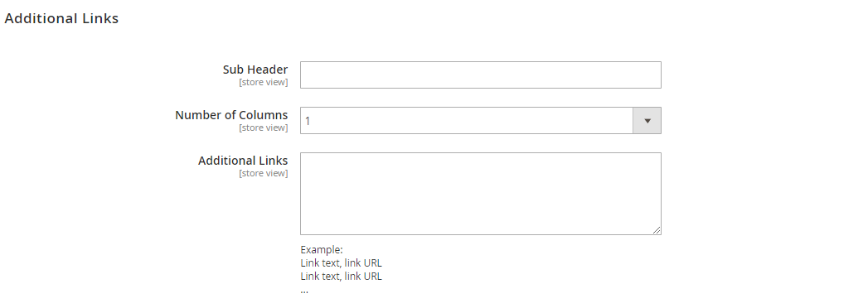Click the value 1 in the columns dropdown
868x308 pixels.
coord(308,121)
